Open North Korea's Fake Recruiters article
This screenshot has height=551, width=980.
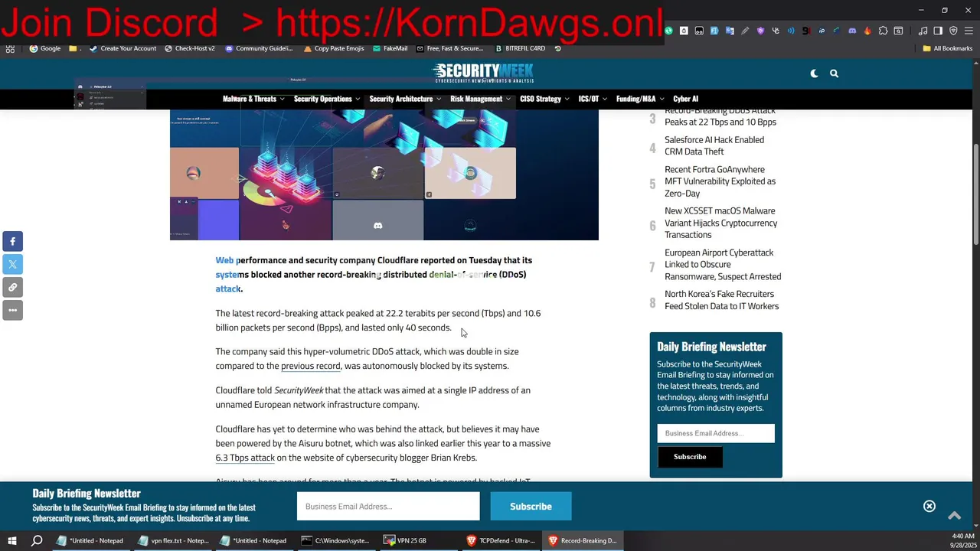pos(722,300)
